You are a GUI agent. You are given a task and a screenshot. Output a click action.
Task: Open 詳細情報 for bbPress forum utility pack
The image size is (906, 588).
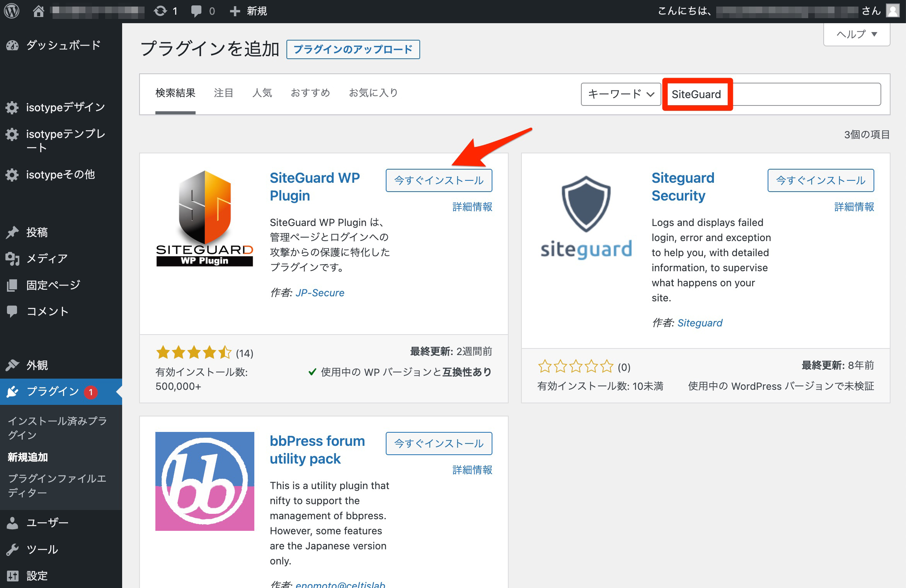tap(472, 470)
